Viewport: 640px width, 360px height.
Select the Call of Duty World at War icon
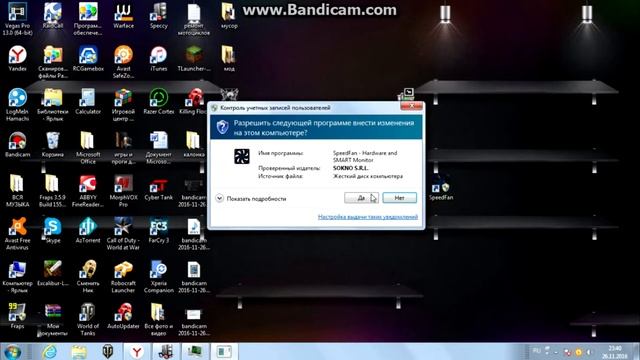pyautogui.click(x=123, y=233)
